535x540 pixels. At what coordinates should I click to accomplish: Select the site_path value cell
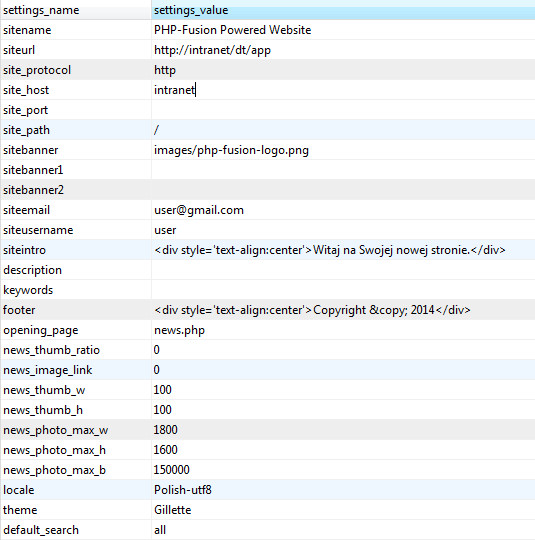(x=343, y=130)
